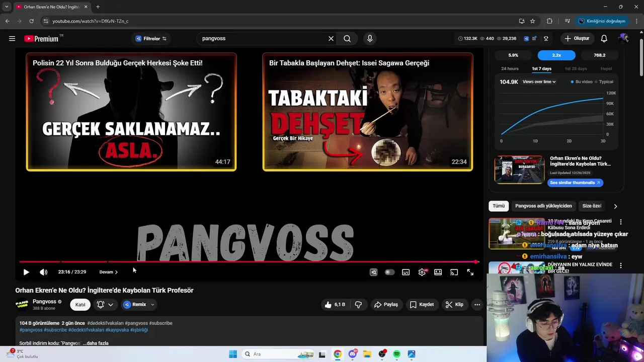
Task: Open the Pangvoss channel avatar
Action: point(22,304)
